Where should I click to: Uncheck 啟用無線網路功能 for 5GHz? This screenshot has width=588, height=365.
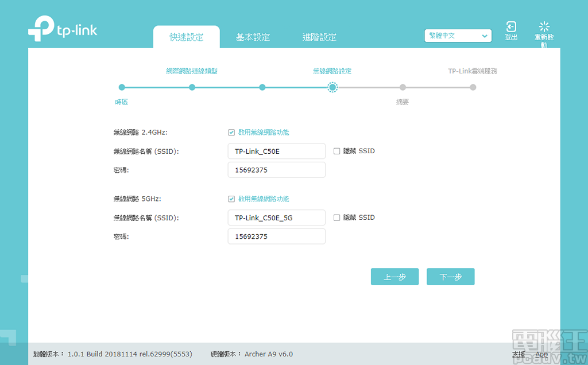point(232,199)
